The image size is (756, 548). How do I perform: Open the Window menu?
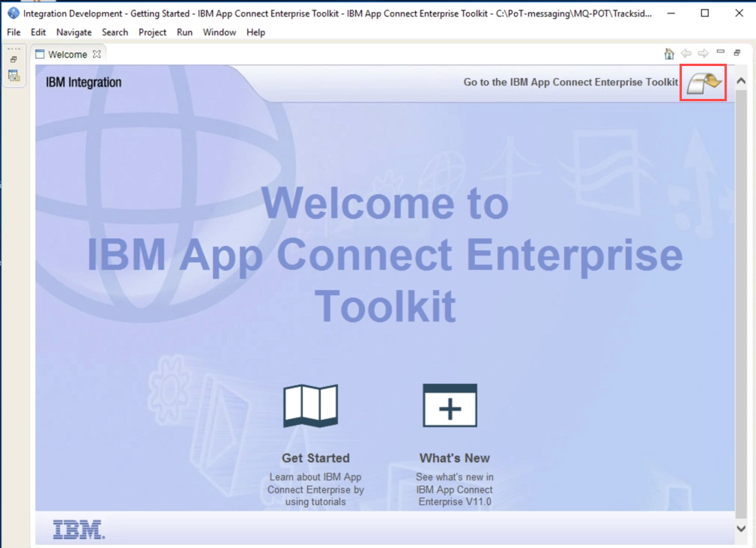click(x=220, y=32)
